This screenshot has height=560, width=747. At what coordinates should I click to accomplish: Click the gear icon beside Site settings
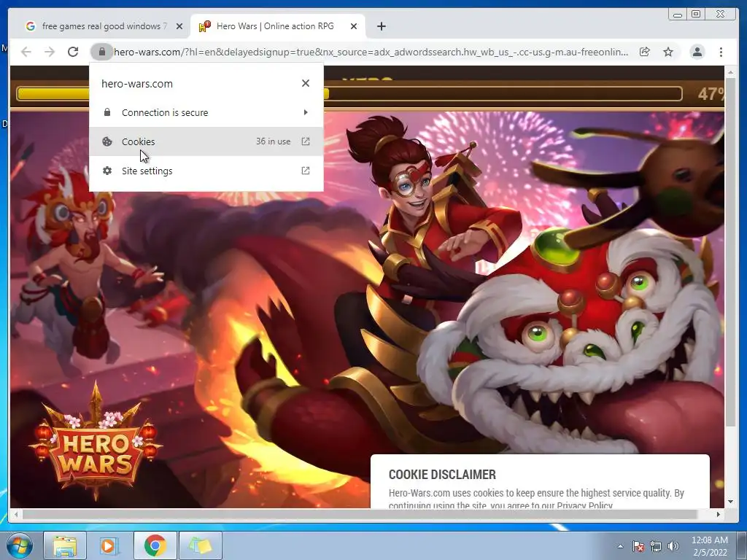(x=107, y=171)
